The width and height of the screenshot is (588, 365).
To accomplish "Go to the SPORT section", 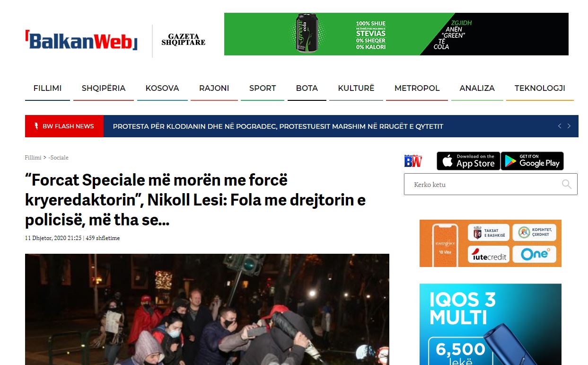I will coord(263,88).
